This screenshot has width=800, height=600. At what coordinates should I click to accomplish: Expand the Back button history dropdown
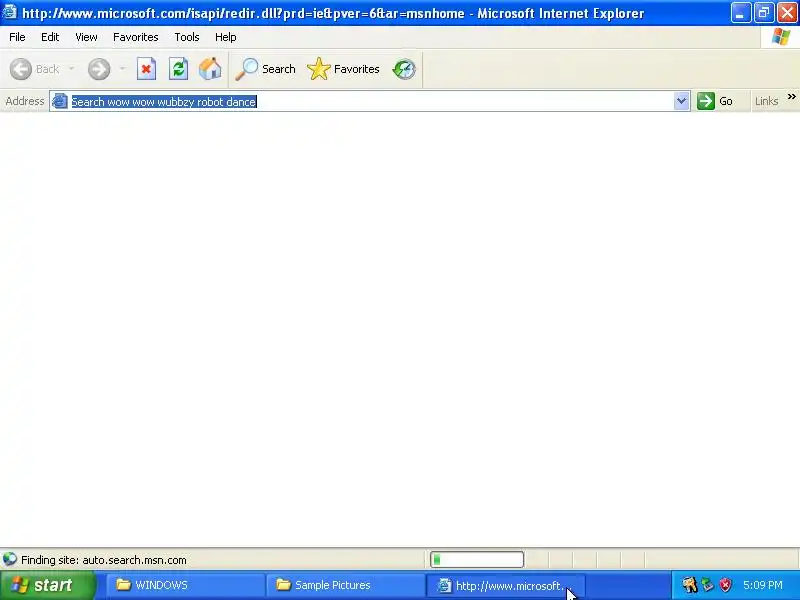pyautogui.click(x=71, y=69)
